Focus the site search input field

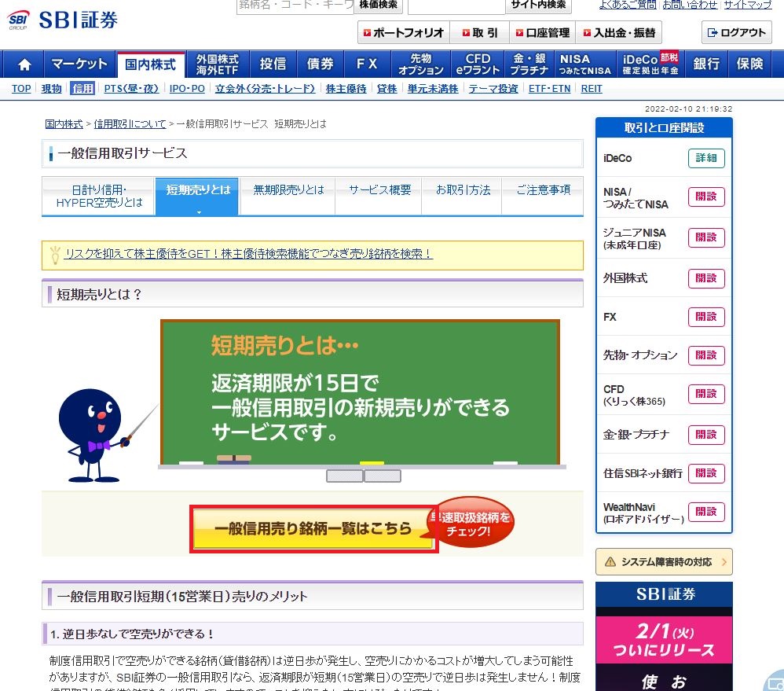pos(456,6)
